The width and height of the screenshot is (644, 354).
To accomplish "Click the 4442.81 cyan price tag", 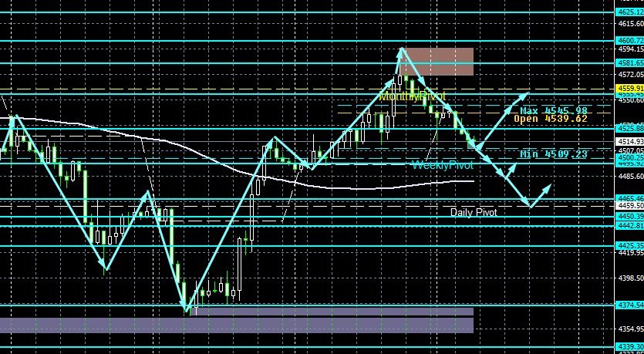I will (x=630, y=226).
